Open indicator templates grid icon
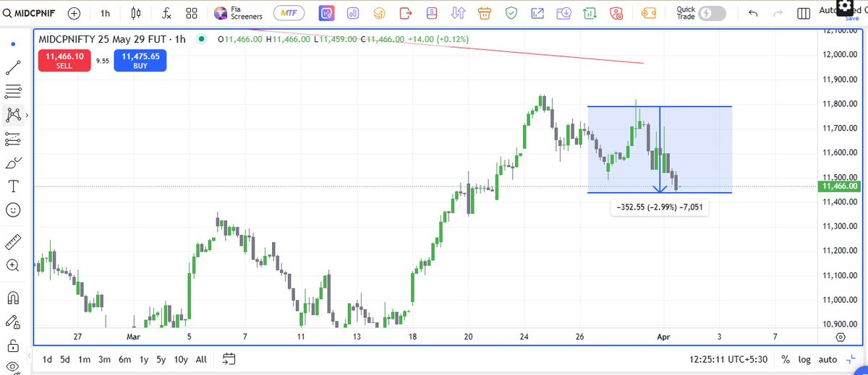The height and width of the screenshot is (375, 868). pos(192,13)
